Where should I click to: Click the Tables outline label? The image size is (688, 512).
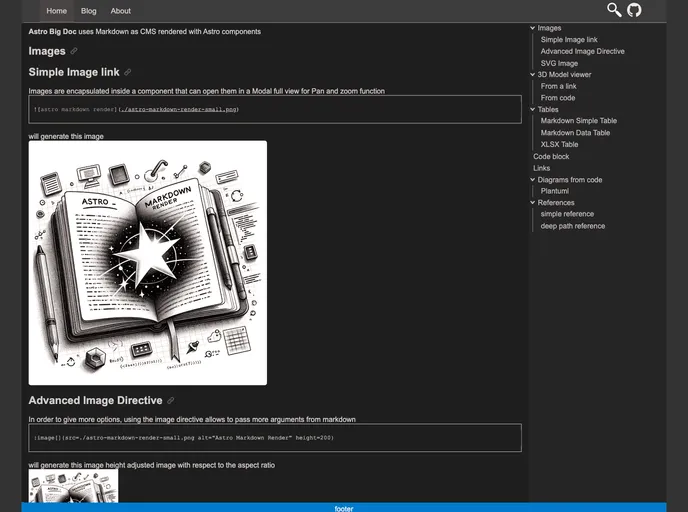pyautogui.click(x=548, y=109)
